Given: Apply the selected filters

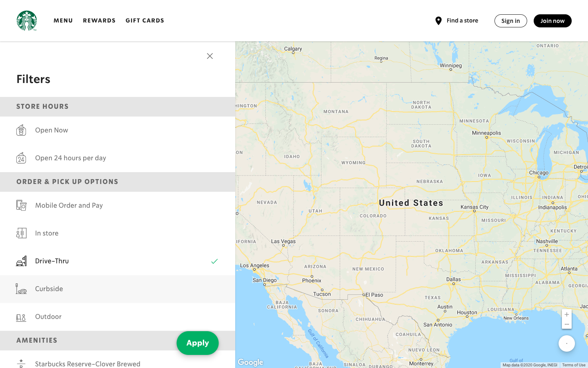Looking at the screenshot, I should pos(198,343).
